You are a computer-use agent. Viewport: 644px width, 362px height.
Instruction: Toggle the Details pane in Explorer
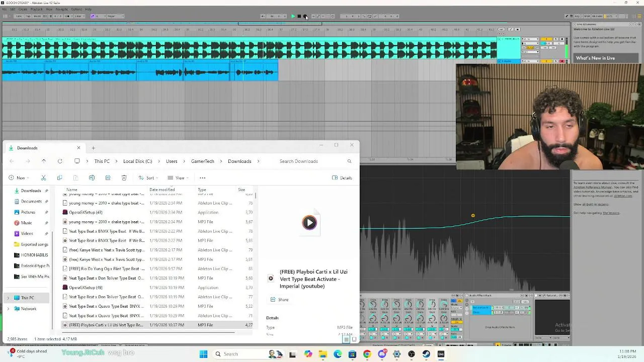pyautogui.click(x=342, y=177)
